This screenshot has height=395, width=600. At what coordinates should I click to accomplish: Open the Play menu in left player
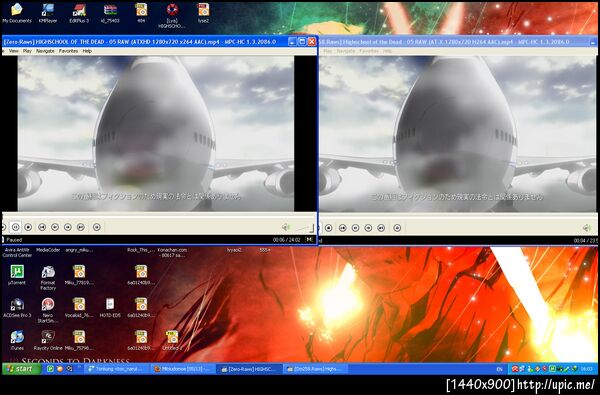(x=27, y=51)
